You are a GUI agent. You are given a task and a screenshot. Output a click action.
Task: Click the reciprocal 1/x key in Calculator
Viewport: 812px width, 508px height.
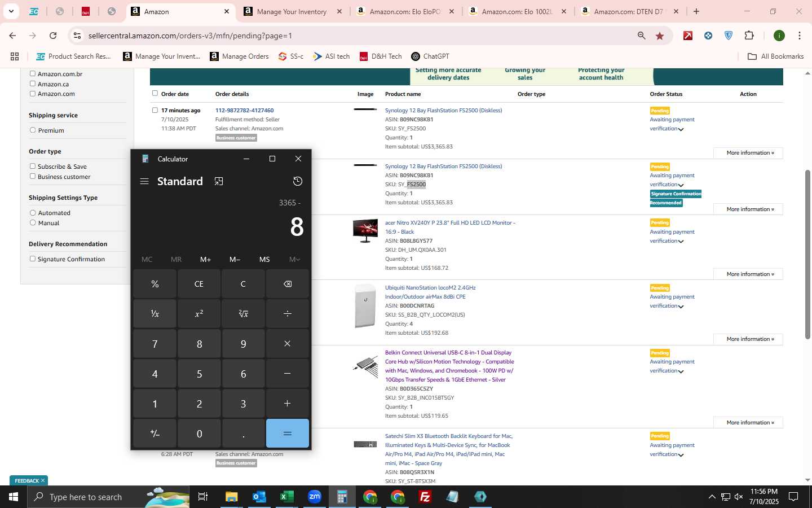[155, 313]
